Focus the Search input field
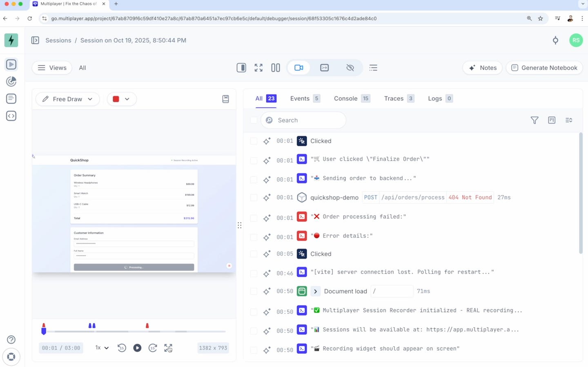 tap(303, 120)
